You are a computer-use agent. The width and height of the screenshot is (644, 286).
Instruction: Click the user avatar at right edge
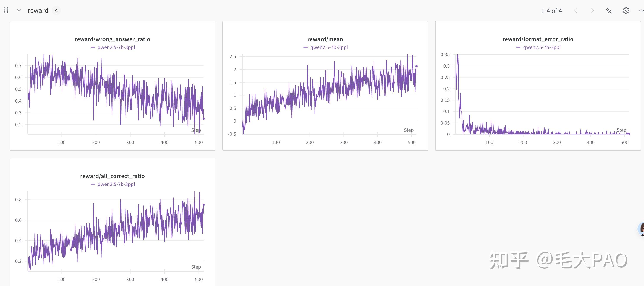[641, 229]
